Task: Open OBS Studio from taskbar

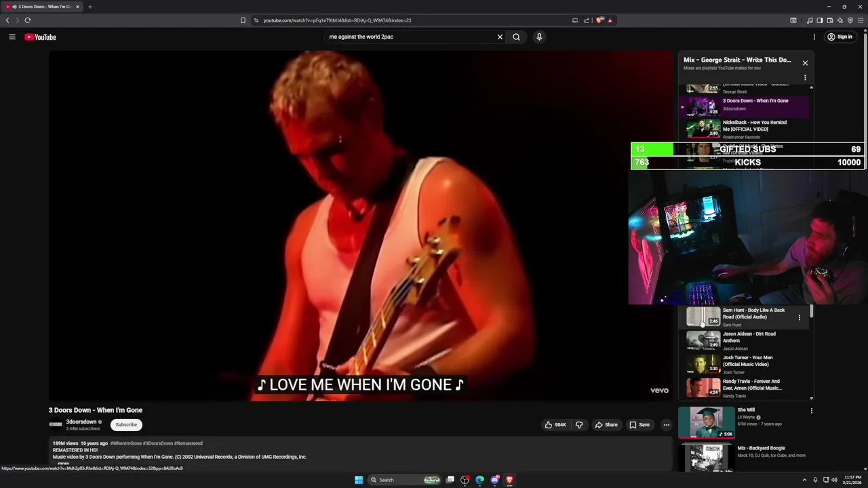Action: click(x=465, y=480)
